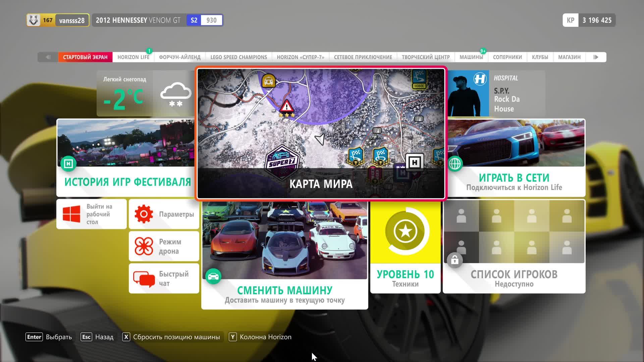This screenshot has width=644, height=362.
Task: Click the radio artist photo thumbnail
Action: tap(468, 94)
